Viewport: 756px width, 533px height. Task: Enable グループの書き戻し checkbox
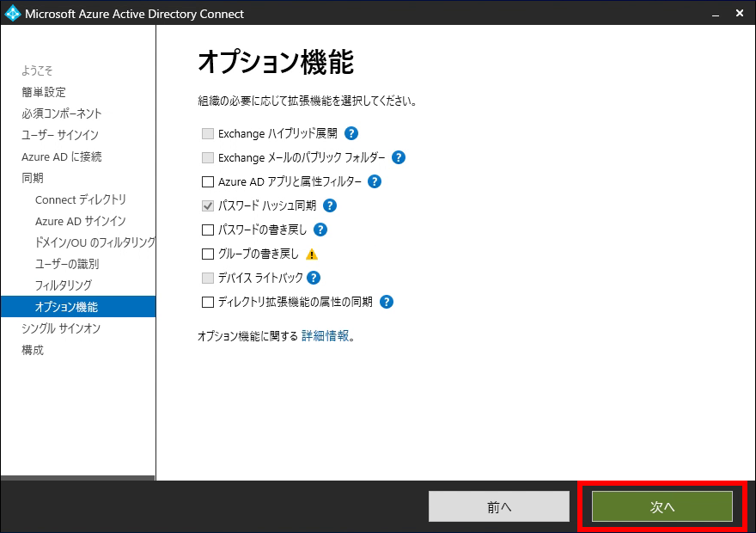tap(208, 254)
